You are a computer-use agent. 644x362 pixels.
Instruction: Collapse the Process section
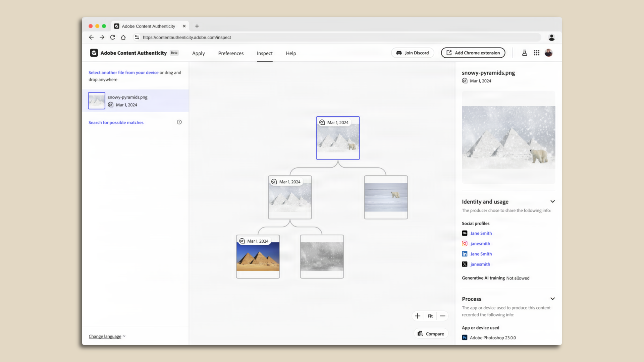552,299
